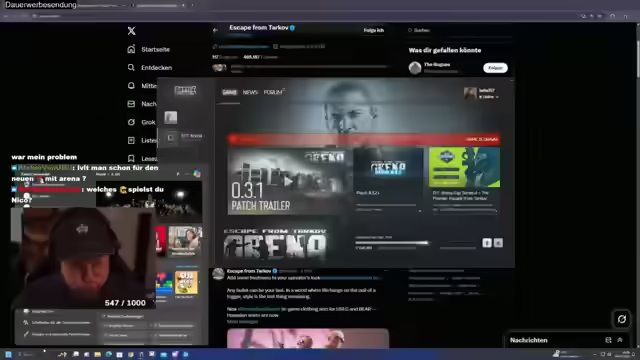The height and width of the screenshot is (360, 640).
Task: Open Startseite home icon
Action: click(x=131, y=49)
